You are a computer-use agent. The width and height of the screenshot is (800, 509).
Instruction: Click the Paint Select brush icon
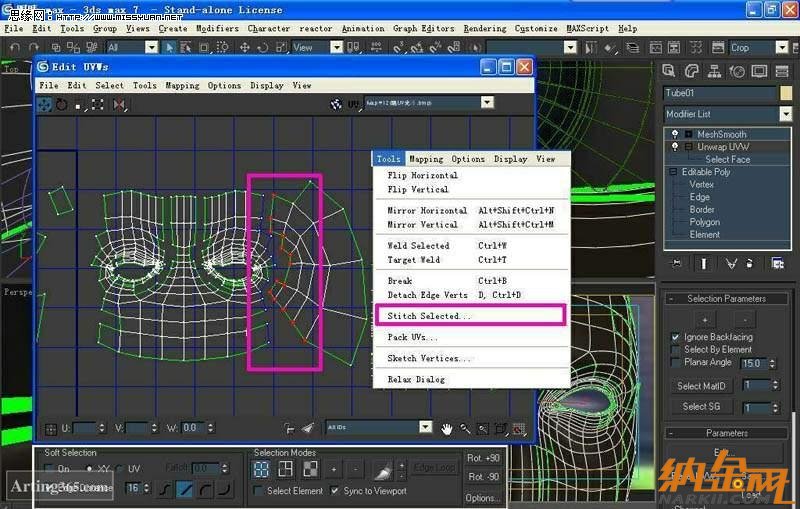pos(383,472)
